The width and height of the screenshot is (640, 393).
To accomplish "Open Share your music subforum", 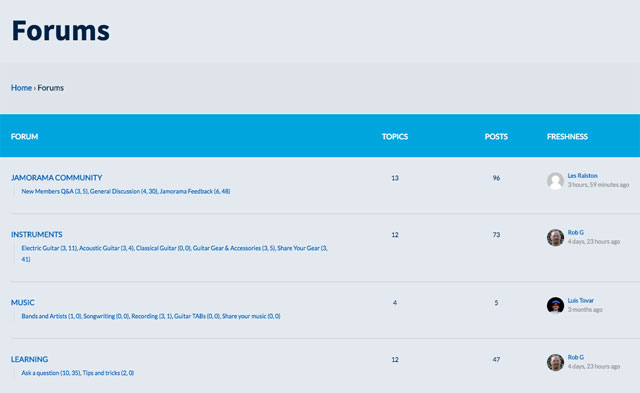I will (251, 316).
